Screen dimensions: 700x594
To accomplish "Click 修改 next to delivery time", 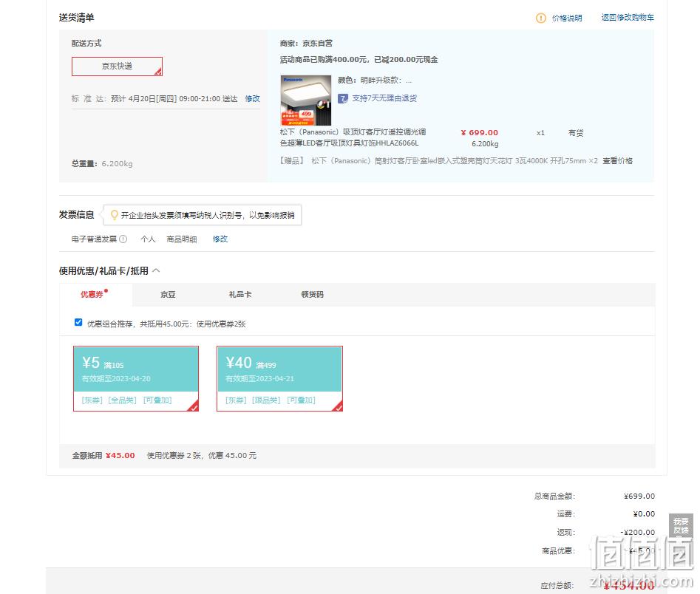I will (252, 98).
